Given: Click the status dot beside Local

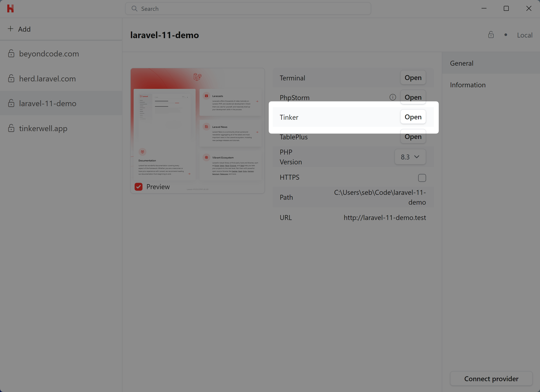Looking at the screenshot, I should click(x=506, y=35).
